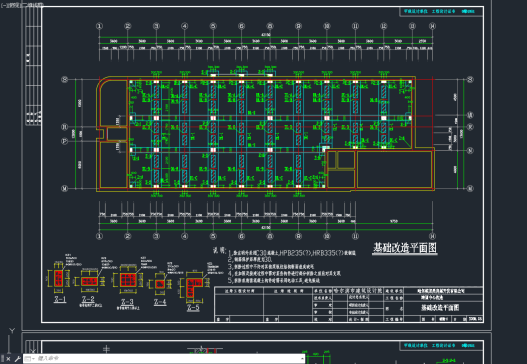Screen dimensions: 527x364
Task: Select the Z-3 column label
Action: coord(127,302)
